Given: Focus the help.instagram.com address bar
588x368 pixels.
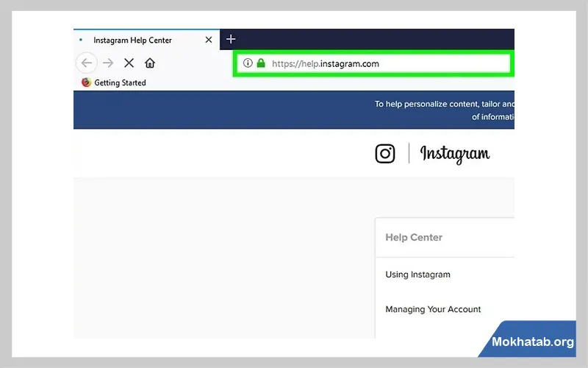Looking at the screenshot, I should (x=382, y=63).
